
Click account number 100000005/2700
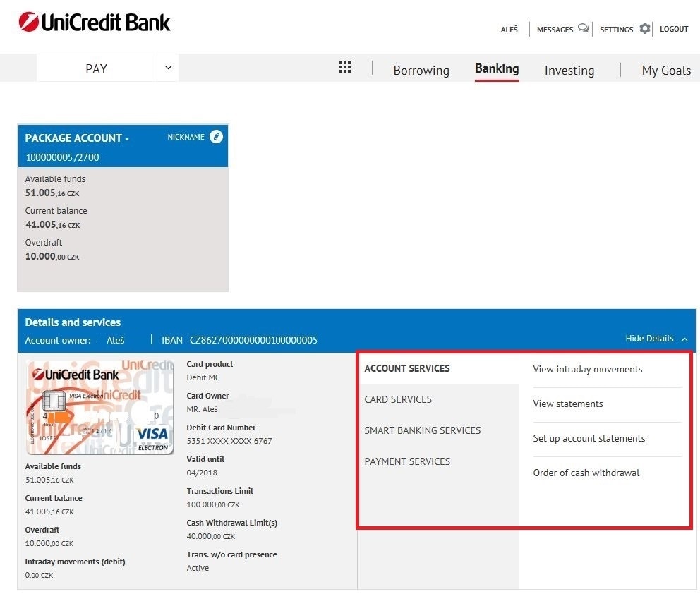click(x=63, y=157)
